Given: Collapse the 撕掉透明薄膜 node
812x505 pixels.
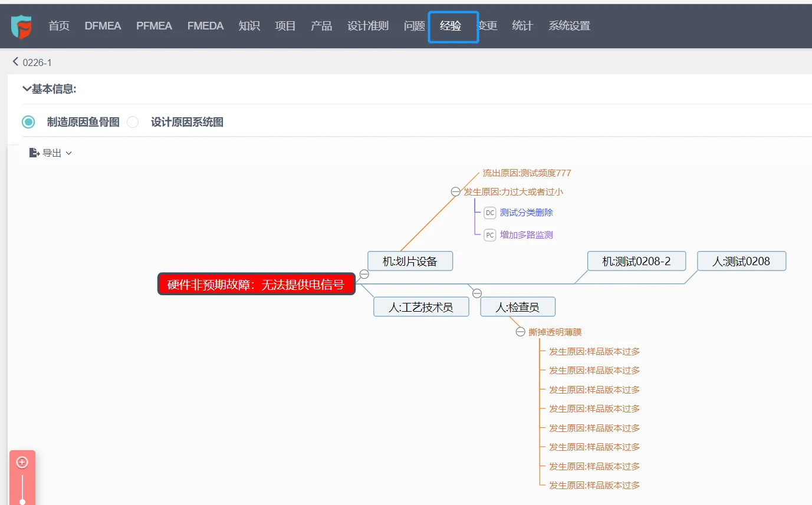Looking at the screenshot, I should (520, 332).
